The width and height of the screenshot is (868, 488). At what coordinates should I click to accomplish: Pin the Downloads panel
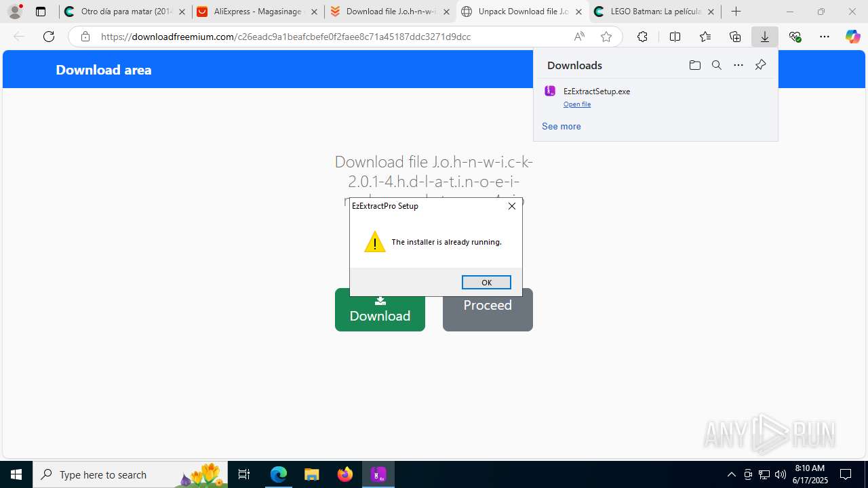[x=760, y=65]
